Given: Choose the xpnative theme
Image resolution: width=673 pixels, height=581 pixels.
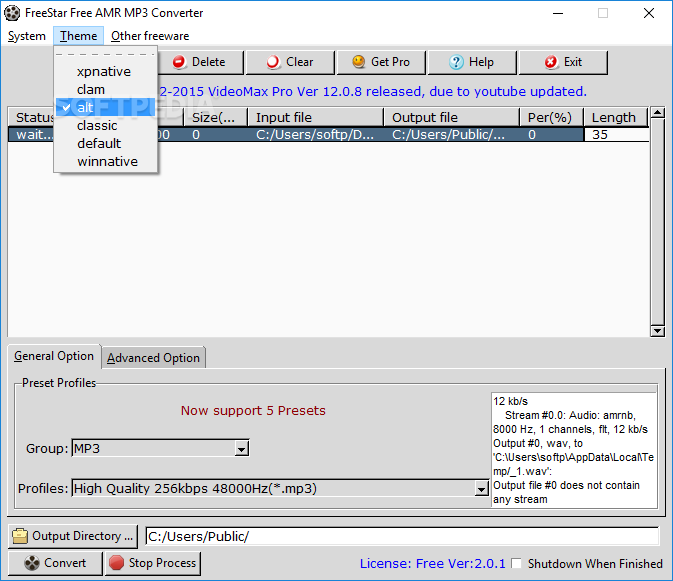Looking at the screenshot, I should (105, 71).
